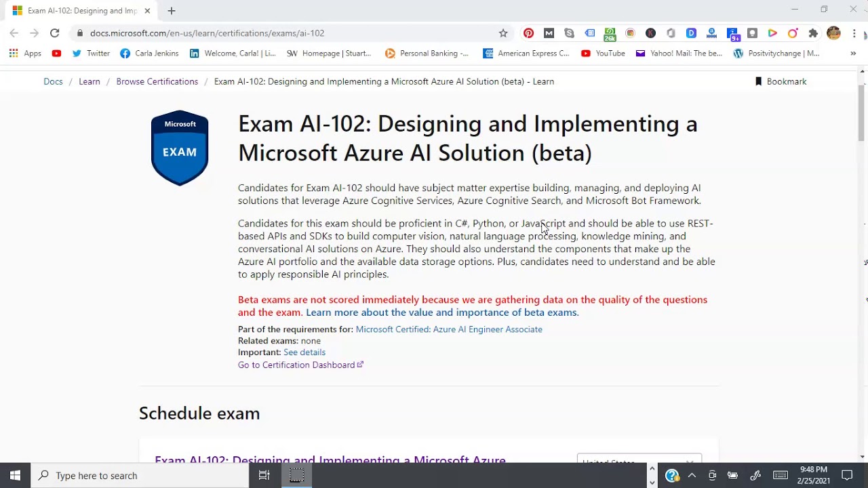Screen dimensions: 868x488
Task: Open the Extensions puzzle-piece menu
Action: 813,33
